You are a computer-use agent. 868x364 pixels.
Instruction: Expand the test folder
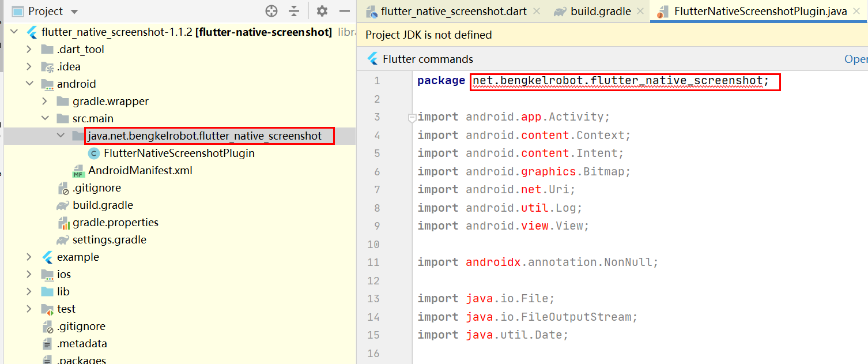click(29, 309)
